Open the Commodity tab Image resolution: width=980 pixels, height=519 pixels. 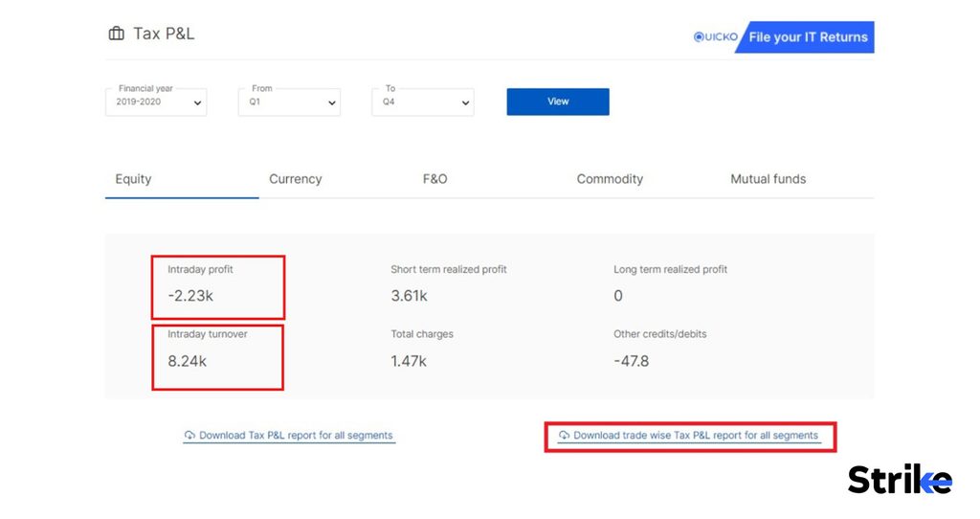[x=610, y=179]
